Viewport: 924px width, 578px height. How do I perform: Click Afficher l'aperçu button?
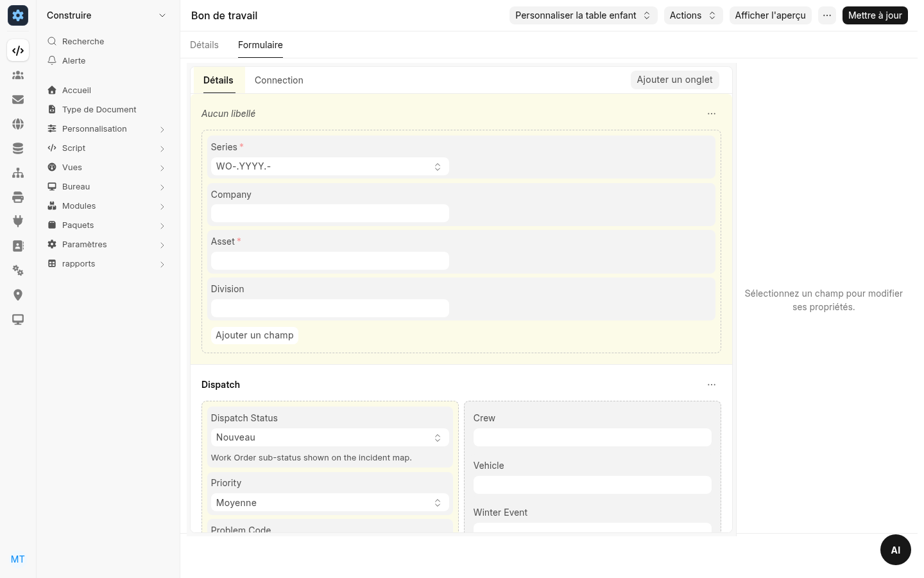pos(771,15)
